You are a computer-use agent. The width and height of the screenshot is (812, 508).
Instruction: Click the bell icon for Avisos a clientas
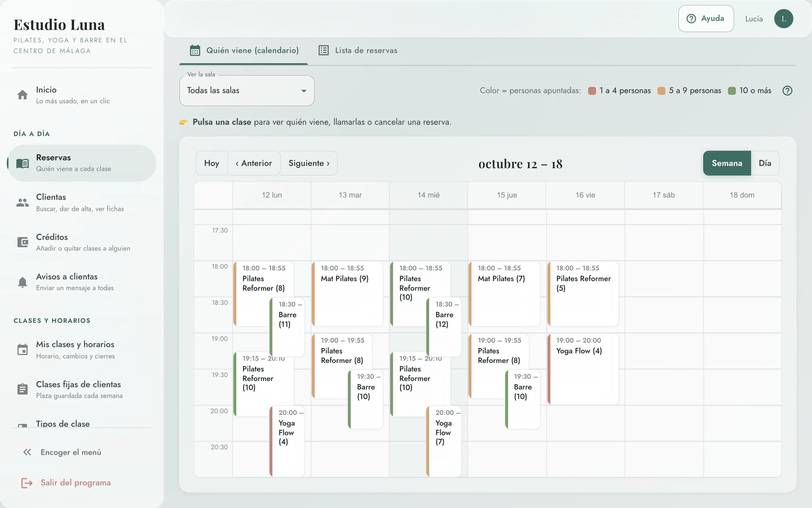[23, 282]
